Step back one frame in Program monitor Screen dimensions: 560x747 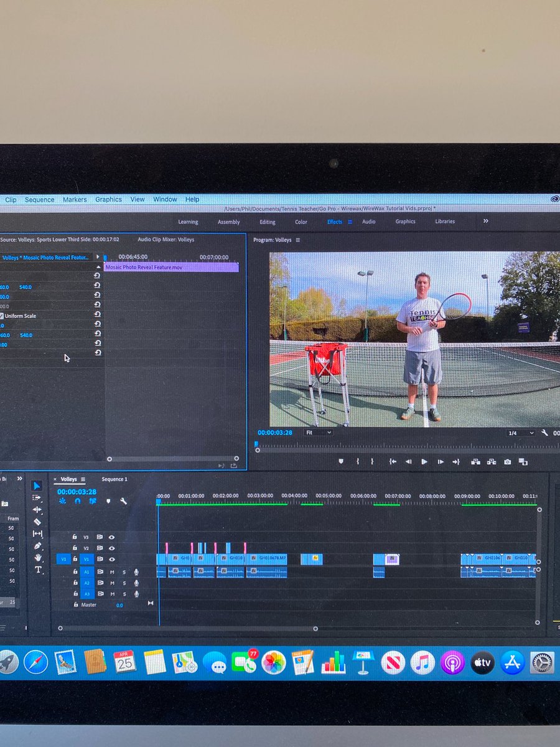(x=409, y=461)
